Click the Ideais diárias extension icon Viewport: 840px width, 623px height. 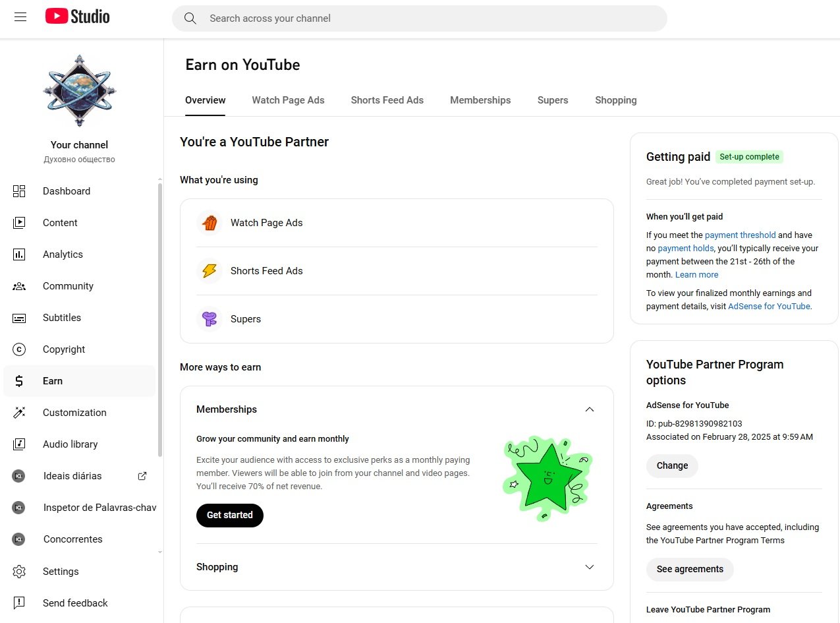click(x=18, y=476)
